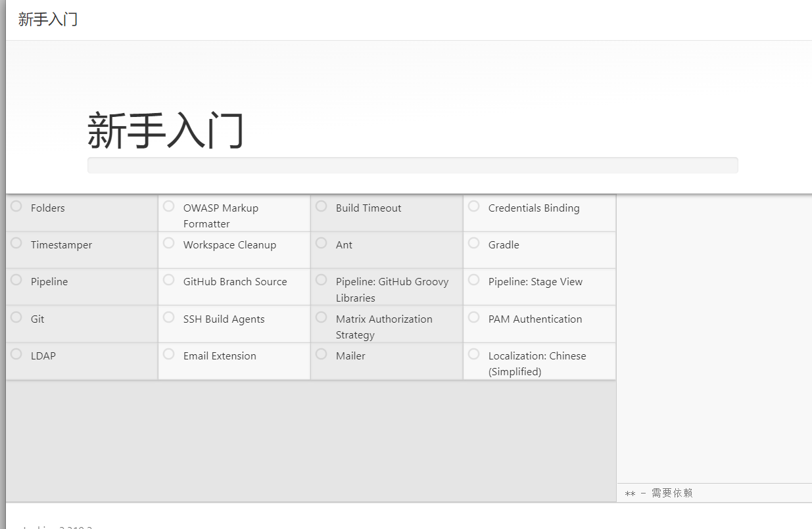Toggle the Credentials Binding status circle
This screenshot has height=529, width=812.
(x=474, y=206)
